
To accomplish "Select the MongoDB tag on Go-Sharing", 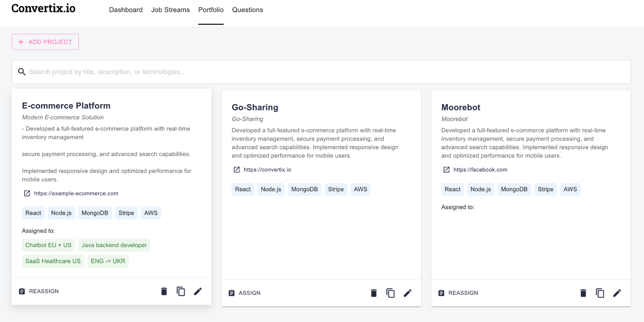I will [304, 189].
